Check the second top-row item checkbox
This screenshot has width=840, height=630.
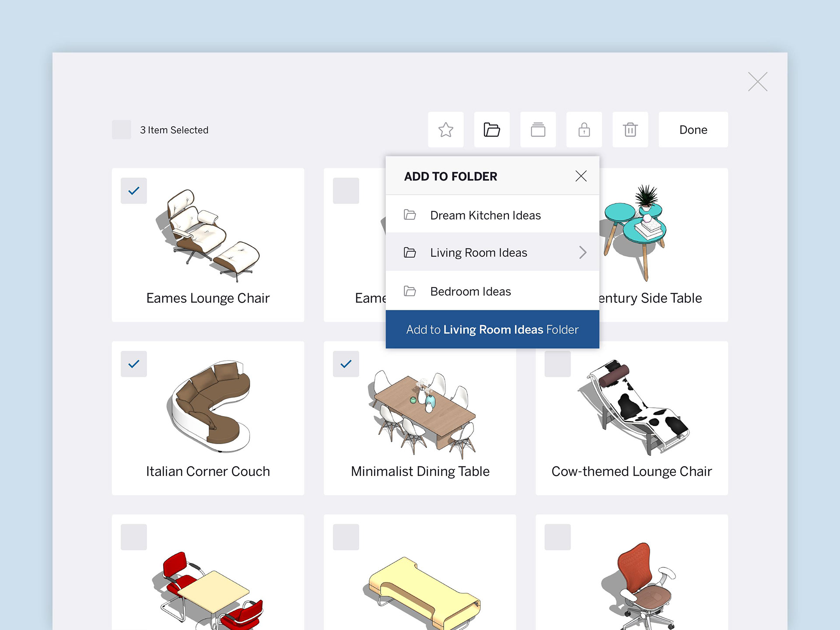click(346, 191)
